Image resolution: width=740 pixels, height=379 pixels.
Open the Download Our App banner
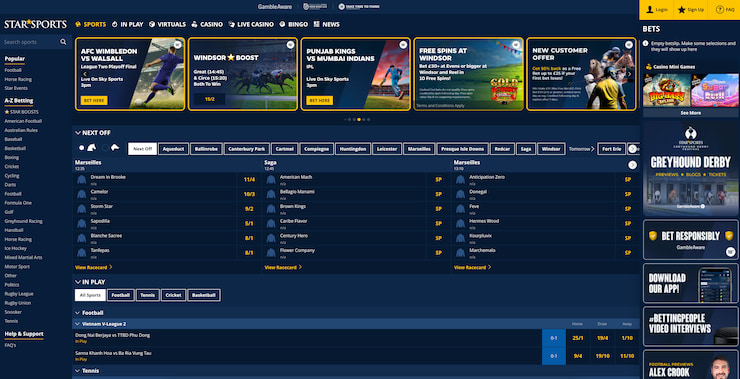pos(690,283)
